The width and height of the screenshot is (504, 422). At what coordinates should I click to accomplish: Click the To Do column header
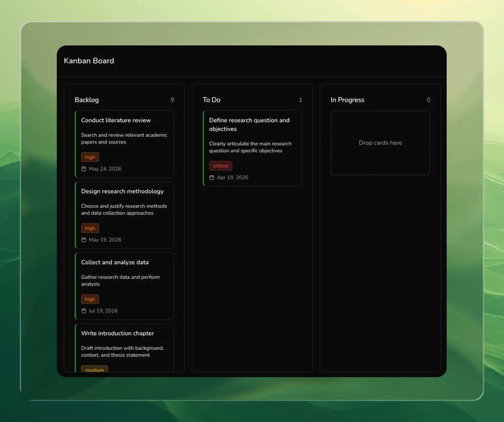click(x=211, y=99)
